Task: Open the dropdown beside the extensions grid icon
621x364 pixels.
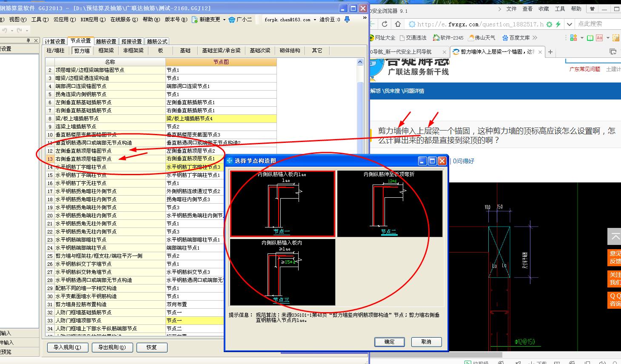Action: [582, 38]
